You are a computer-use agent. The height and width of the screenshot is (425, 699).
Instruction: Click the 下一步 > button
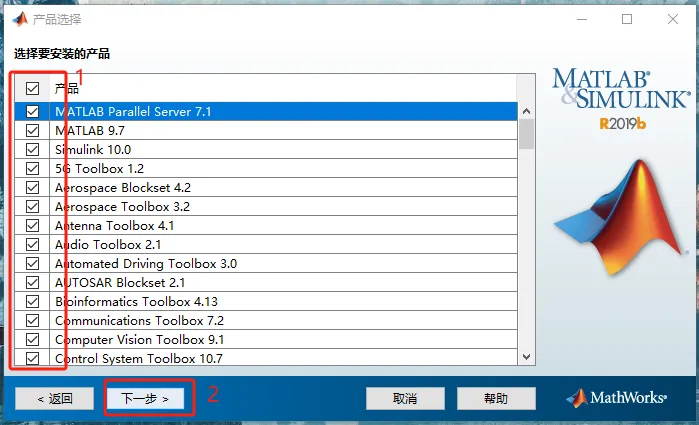point(145,398)
